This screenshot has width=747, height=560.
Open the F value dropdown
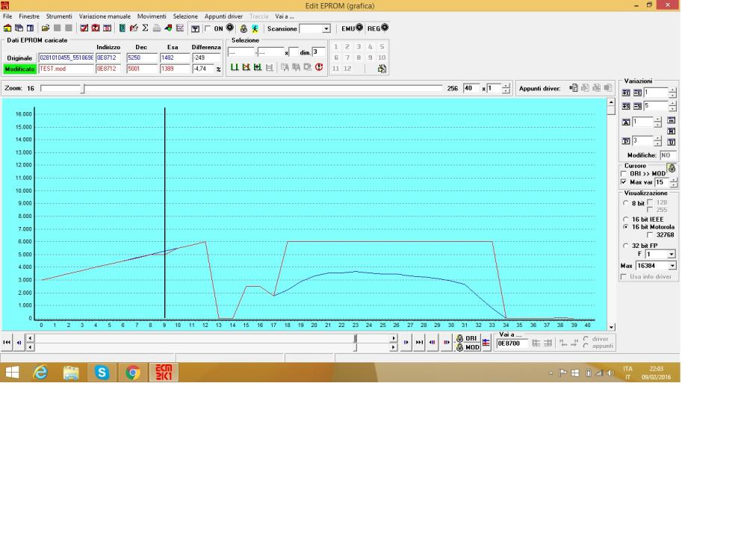click(x=670, y=255)
